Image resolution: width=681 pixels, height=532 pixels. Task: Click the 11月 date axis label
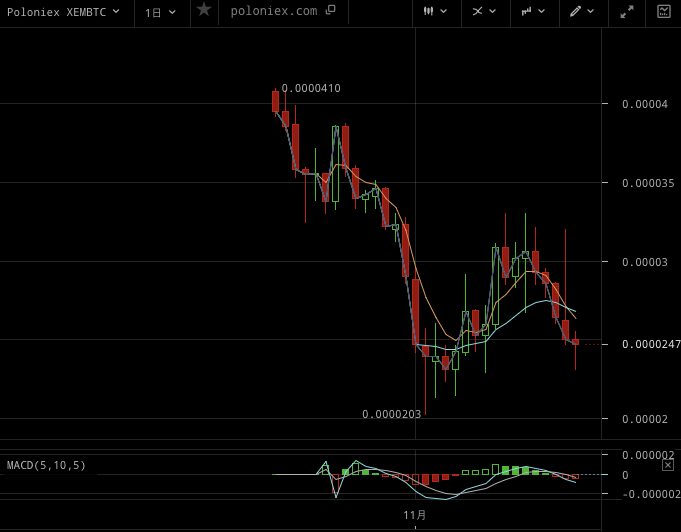[415, 515]
